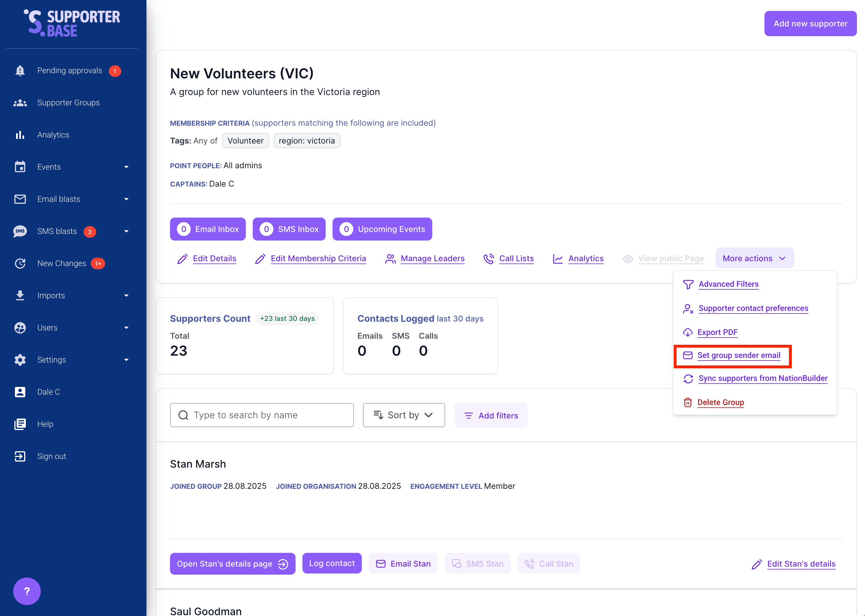Expand the Email blasts sidebar menu
865x616 pixels.
tap(126, 199)
